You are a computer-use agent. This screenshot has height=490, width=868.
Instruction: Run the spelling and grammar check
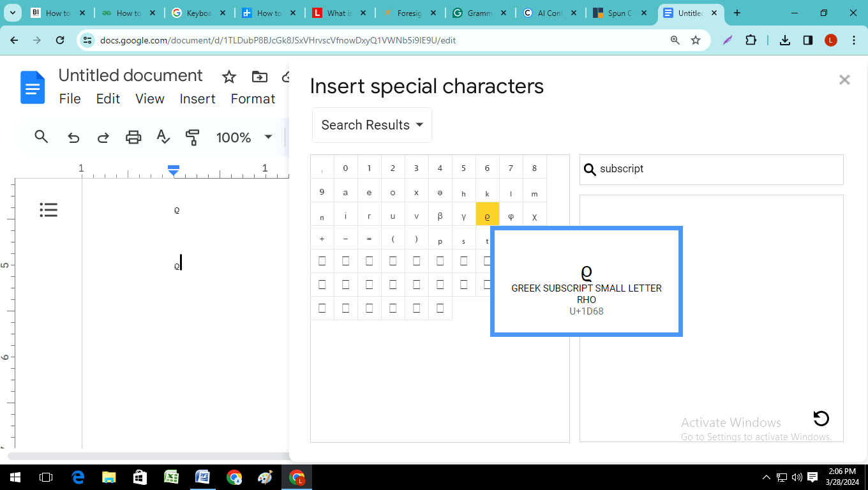[163, 137]
